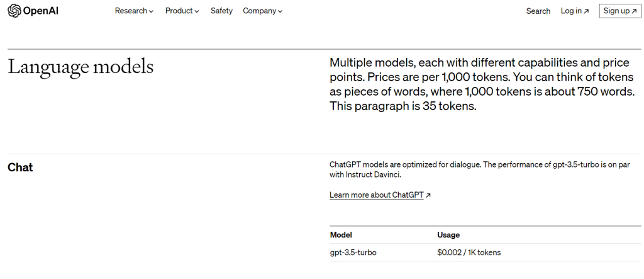Image resolution: width=644 pixels, height=279 pixels.
Task: Expand the Product dropdown chevron
Action: pyautogui.click(x=197, y=11)
